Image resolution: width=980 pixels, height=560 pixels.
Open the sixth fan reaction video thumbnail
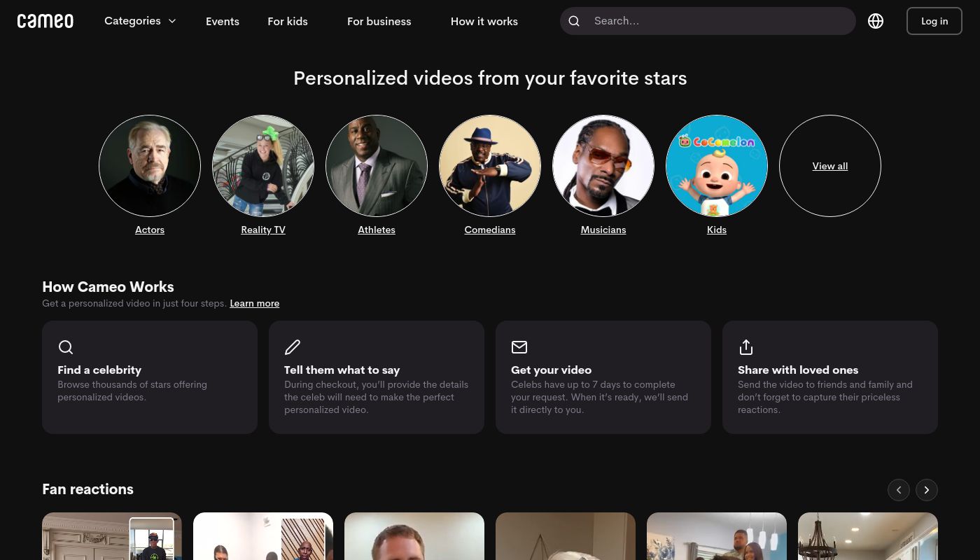tap(868, 536)
